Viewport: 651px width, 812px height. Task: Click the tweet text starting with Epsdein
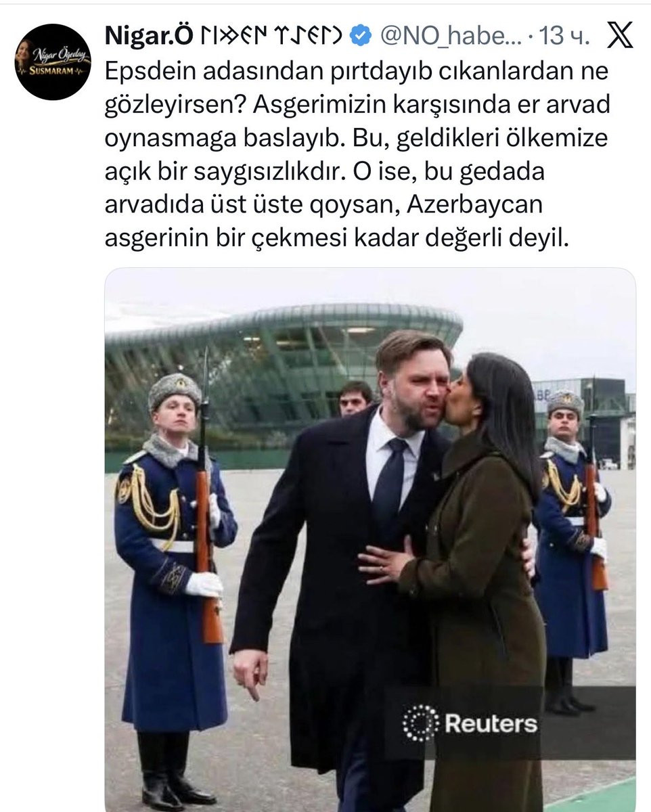tap(357, 156)
